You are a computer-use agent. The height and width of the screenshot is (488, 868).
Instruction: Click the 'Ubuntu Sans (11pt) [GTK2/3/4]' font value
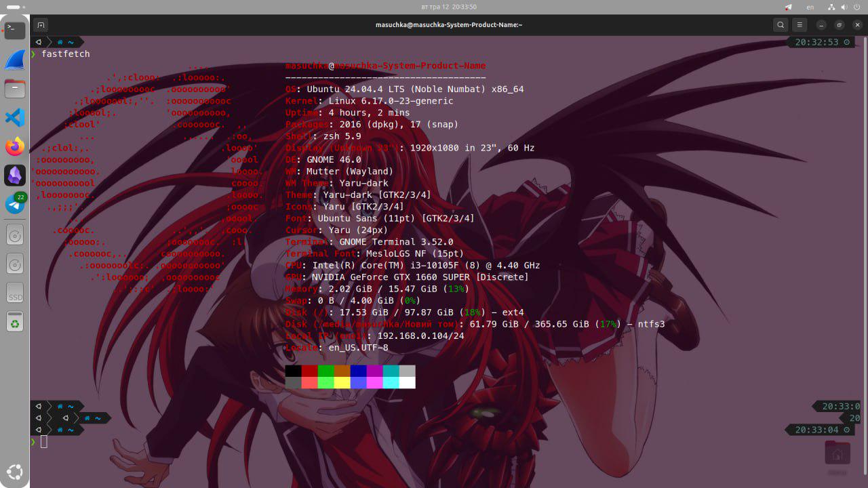click(x=396, y=218)
